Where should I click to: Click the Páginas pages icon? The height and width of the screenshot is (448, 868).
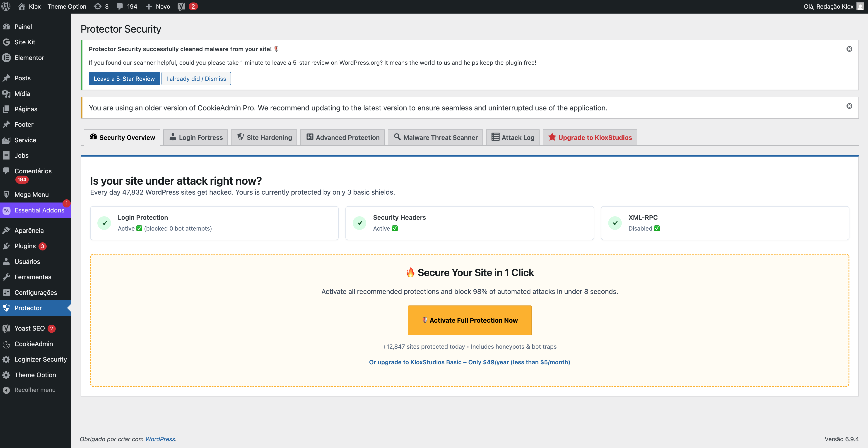(x=6, y=109)
